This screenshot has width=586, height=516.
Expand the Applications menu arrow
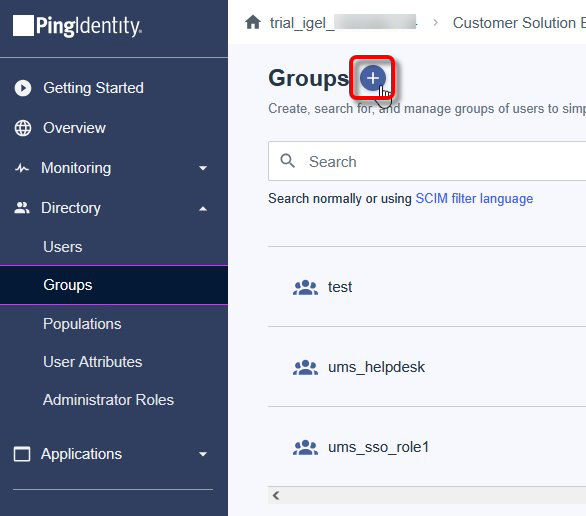(203, 454)
